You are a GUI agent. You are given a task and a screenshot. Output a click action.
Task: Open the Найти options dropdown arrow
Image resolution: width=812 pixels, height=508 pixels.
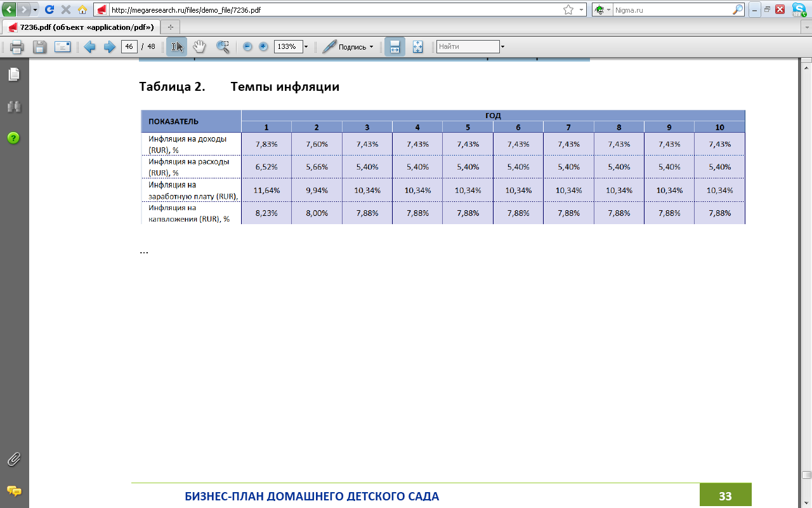point(503,47)
